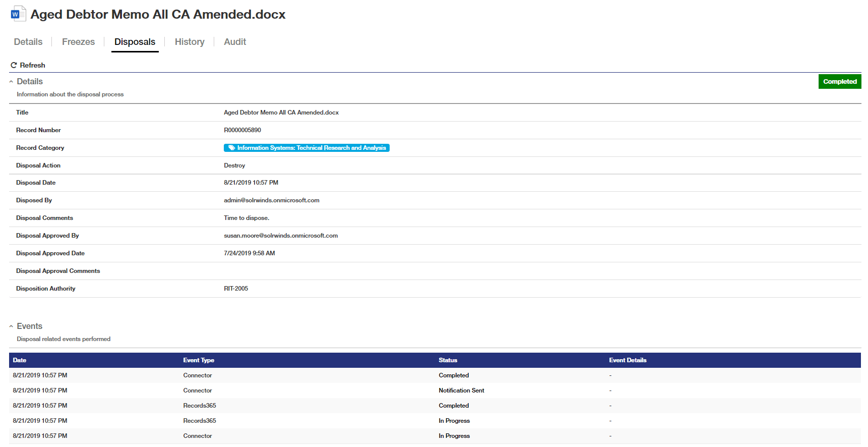This screenshot has height=447, width=868.
Task: Click the green Completed status badge
Action: pyautogui.click(x=840, y=81)
